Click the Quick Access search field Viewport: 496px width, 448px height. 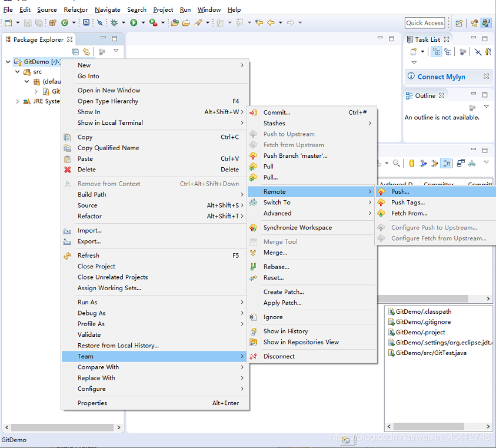click(425, 23)
